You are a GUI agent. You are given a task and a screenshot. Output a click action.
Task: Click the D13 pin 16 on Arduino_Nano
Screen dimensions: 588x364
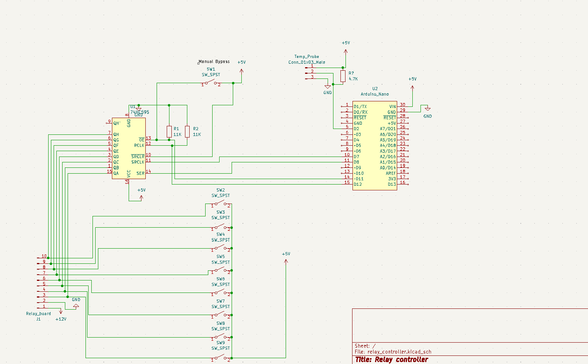pos(403,184)
